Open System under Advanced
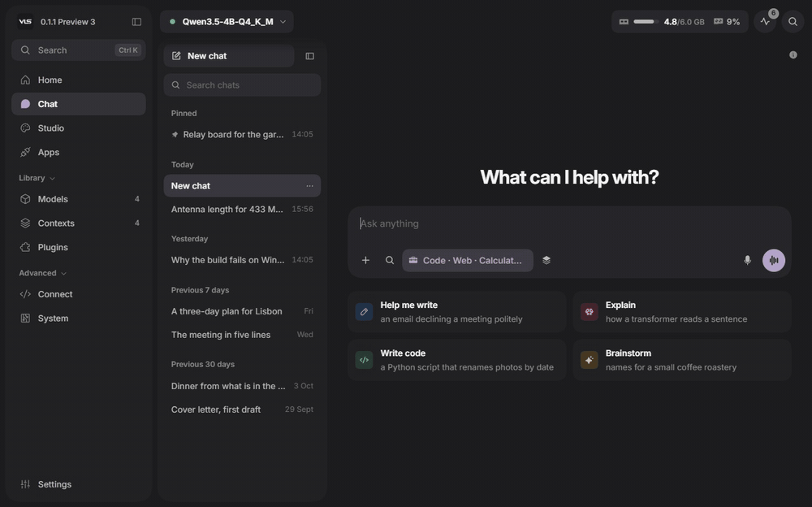Screen dimensions: 812x507 tap(79, 318)
